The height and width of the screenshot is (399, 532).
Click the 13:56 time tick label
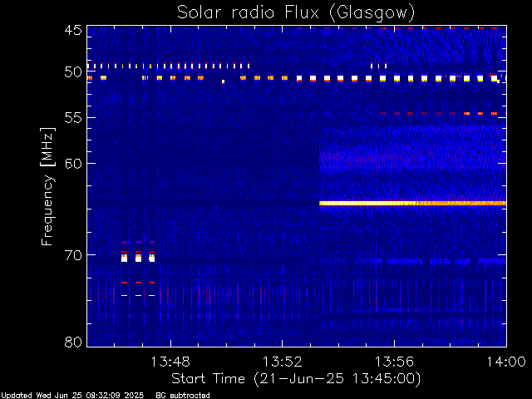pyautogui.click(x=394, y=362)
